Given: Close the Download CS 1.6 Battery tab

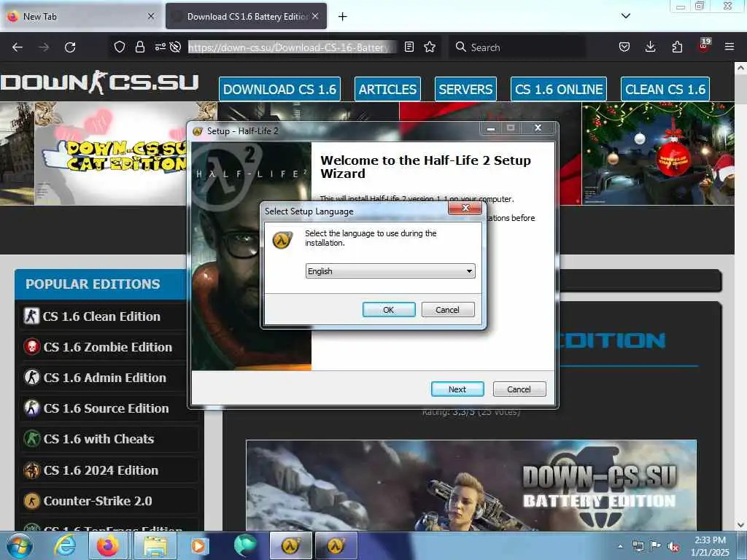Looking at the screenshot, I should pyautogui.click(x=315, y=16).
